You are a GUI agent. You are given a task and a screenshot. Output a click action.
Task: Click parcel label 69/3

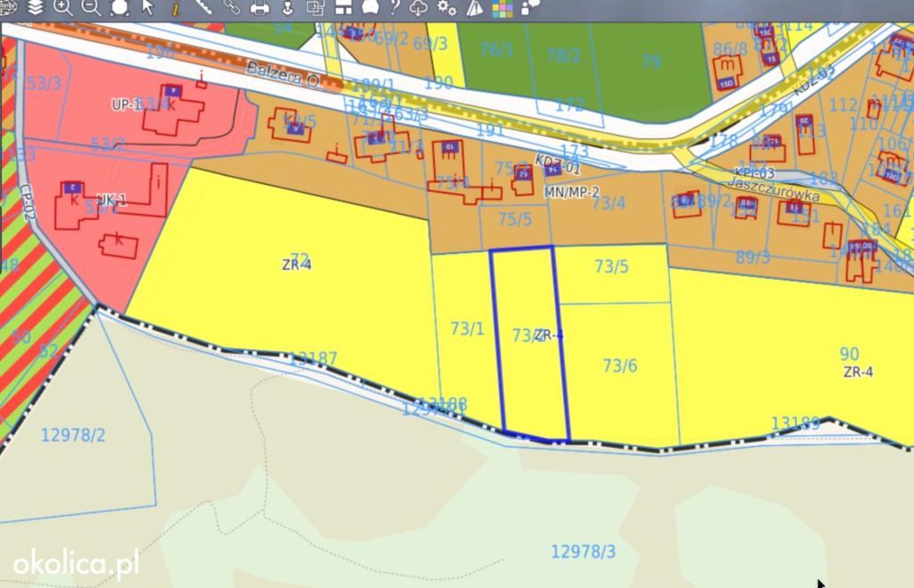click(431, 44)
